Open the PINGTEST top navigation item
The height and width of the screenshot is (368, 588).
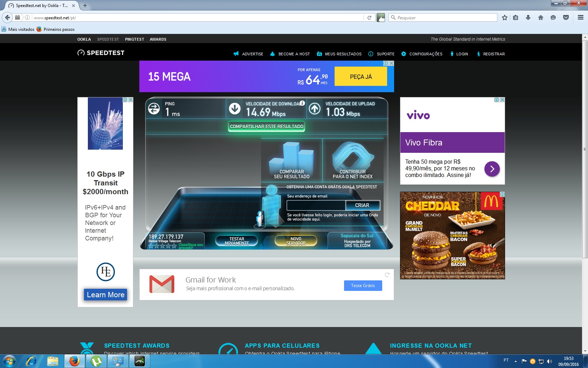click(x=134, y=39)
